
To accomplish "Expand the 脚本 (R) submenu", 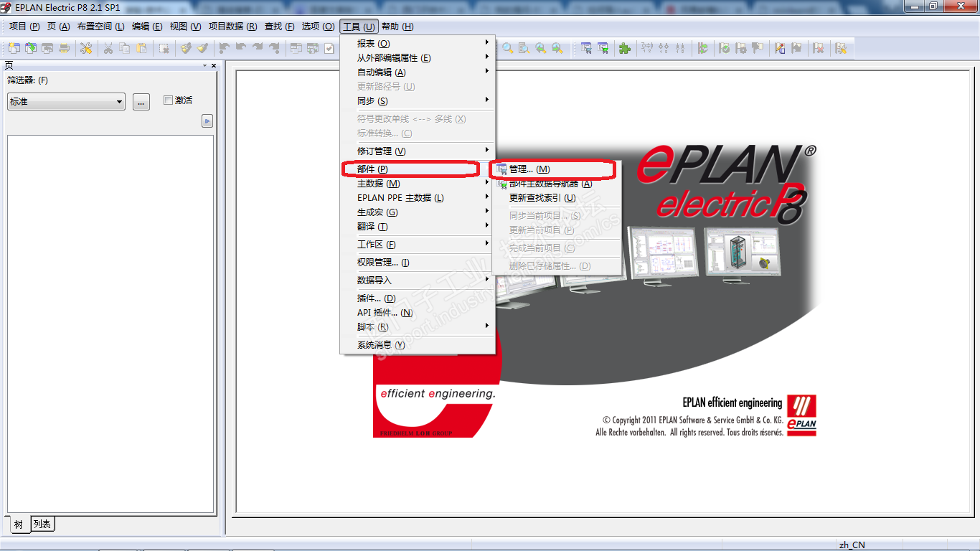I will 418,327.
